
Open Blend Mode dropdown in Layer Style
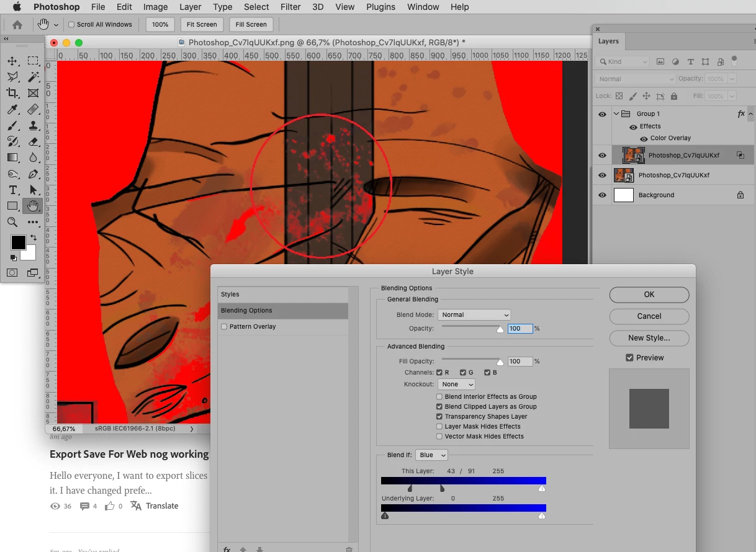point(474,315)
